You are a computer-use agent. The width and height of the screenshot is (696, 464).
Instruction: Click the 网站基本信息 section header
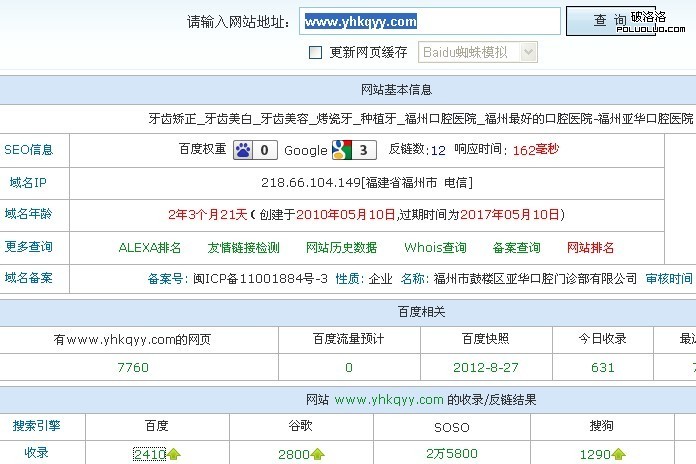(396, 90)
